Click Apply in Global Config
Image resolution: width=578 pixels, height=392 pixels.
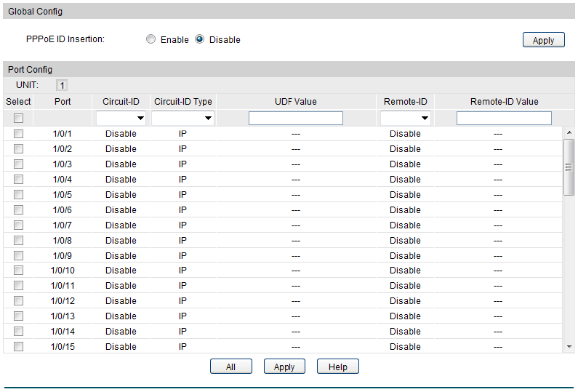click(x=543, y=41)
